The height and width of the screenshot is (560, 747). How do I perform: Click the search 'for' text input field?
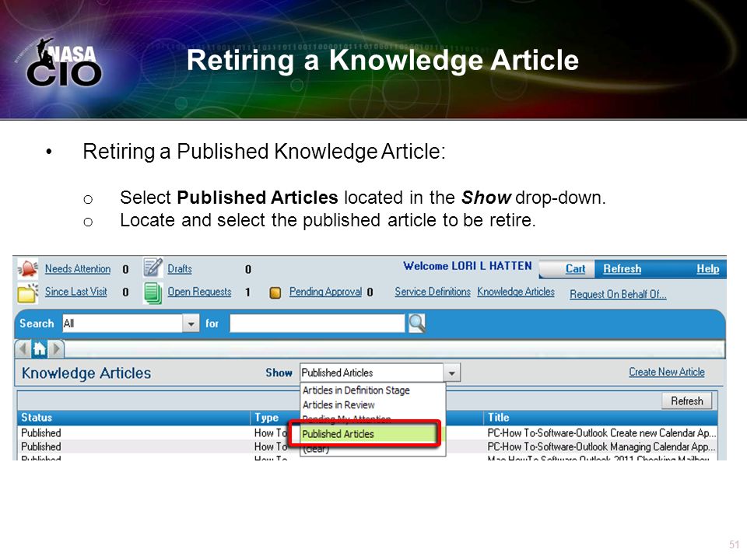tap(317, 324)
